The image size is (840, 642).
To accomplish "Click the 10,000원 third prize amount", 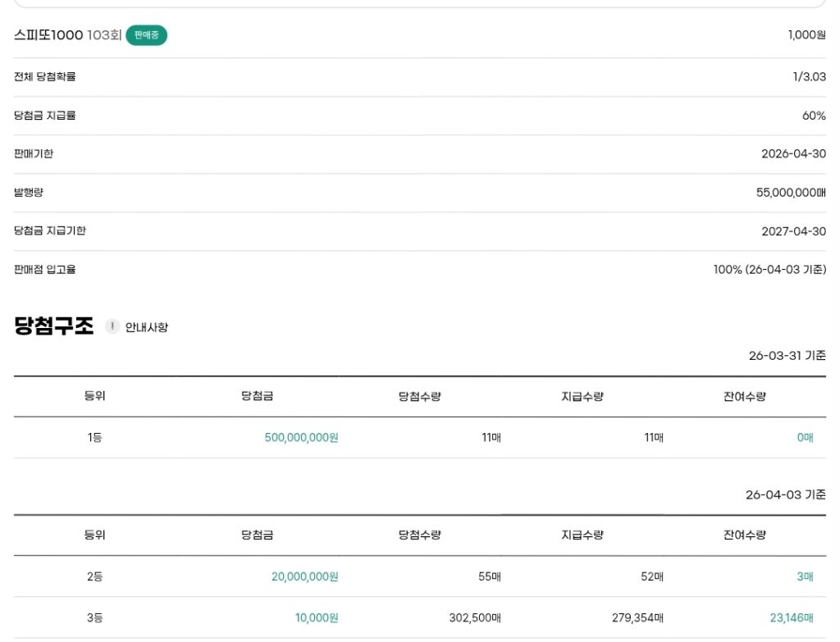I will coord(317,617).
